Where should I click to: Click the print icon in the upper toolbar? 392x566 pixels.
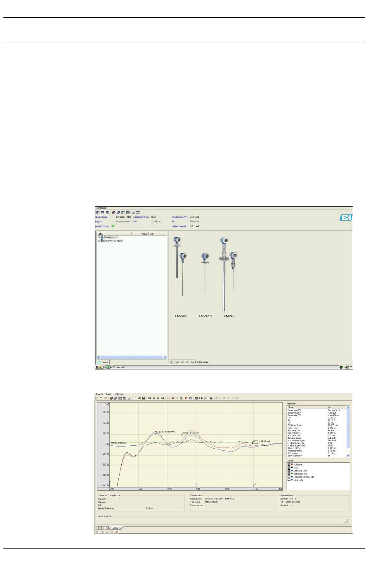click(x=133, y=212)
